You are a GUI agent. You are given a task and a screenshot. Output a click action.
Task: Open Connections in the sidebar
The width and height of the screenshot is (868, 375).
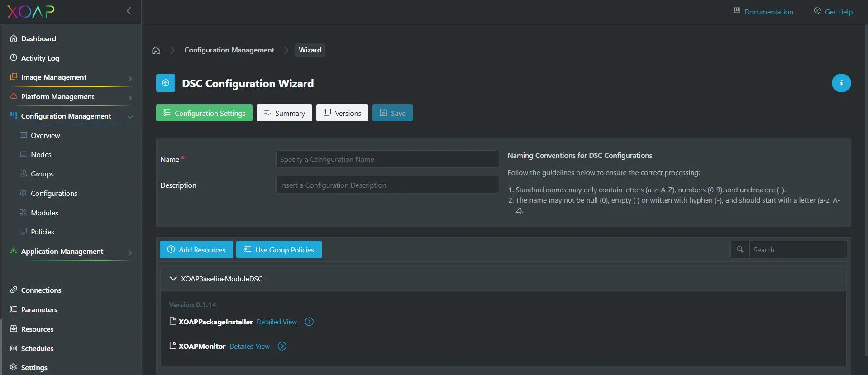[x=41, y=290]
